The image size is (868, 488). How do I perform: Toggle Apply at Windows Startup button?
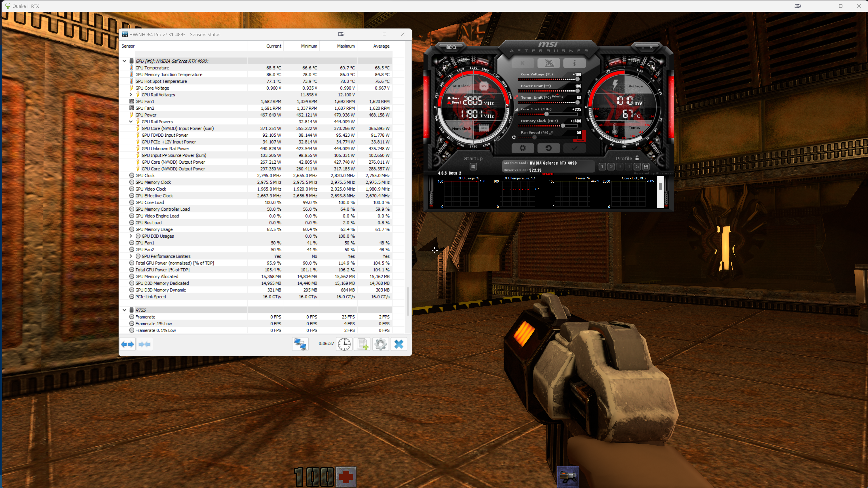(x=473, y=167)
